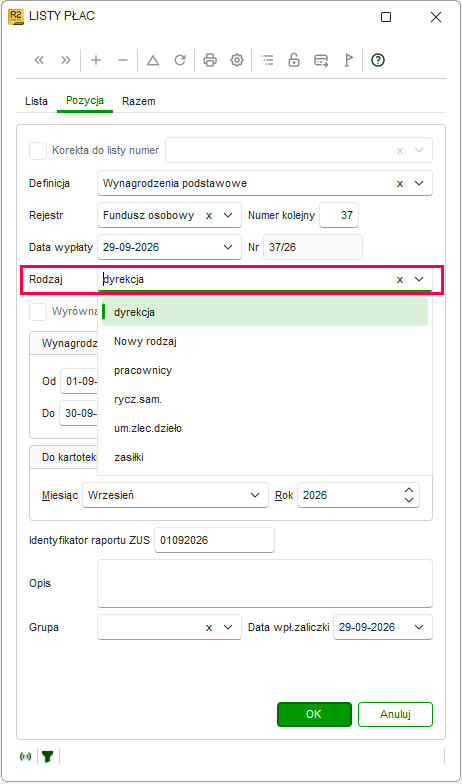This screenshot has height=784, width=462.
Task: Expand the Definicja dropdown
Action: pos(419,184)
